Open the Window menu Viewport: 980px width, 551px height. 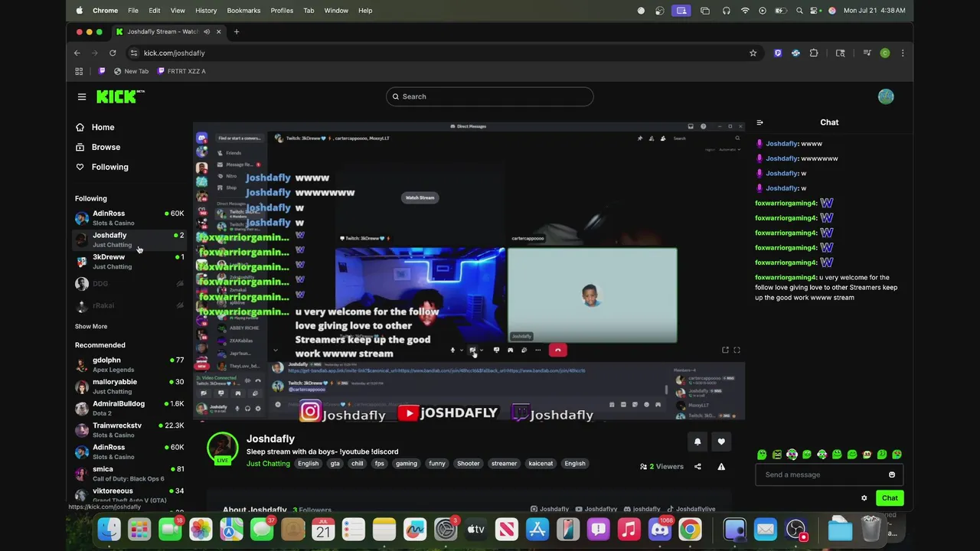pyautogui.click(x=336, y=11)
